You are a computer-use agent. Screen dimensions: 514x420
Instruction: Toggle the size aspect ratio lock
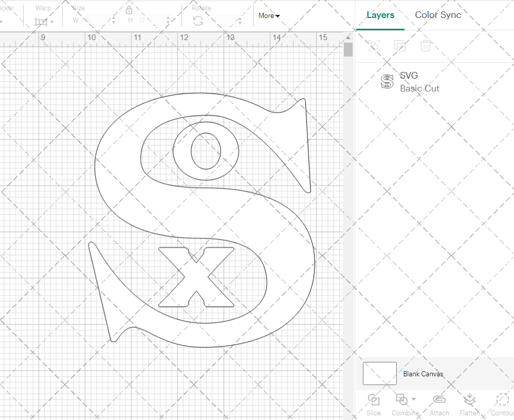coord(129,10)
